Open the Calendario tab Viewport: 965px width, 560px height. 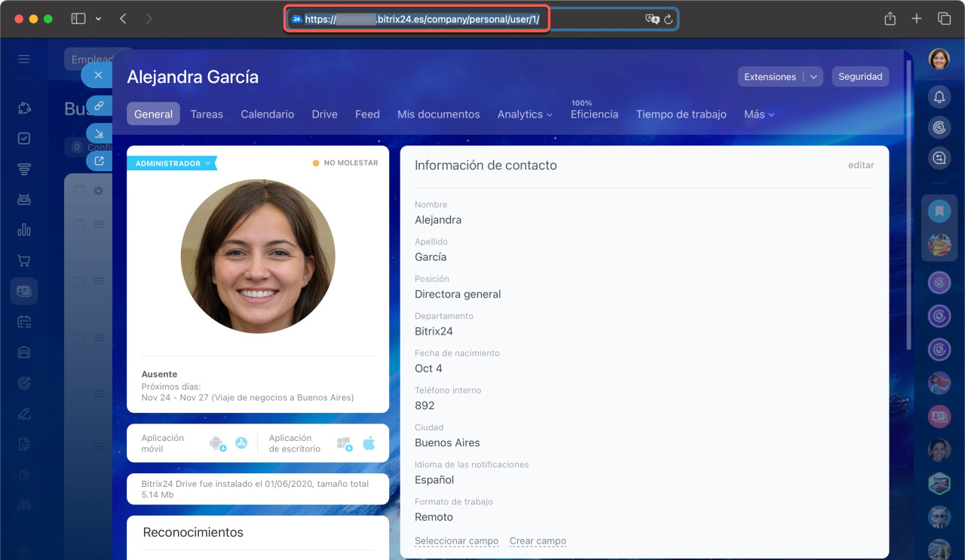coord(267,115)
